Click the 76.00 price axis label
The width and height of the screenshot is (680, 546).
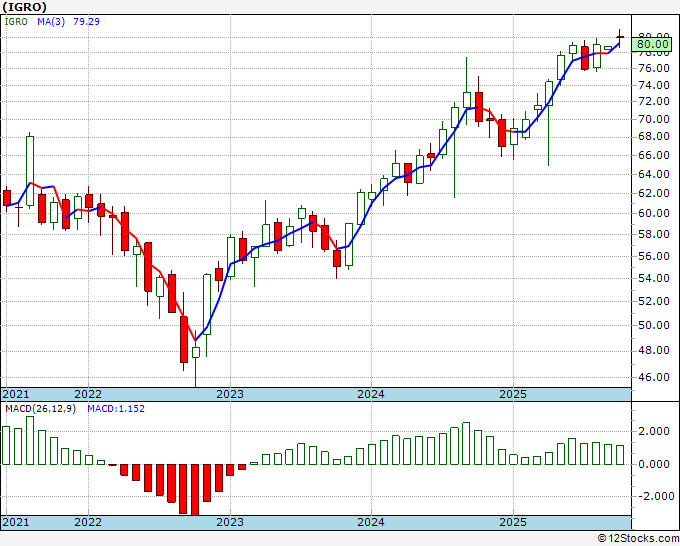(654, 68)
